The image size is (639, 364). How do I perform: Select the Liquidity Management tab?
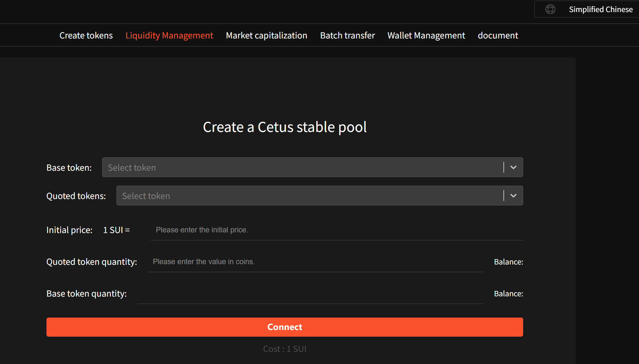[x=169, y=35]
